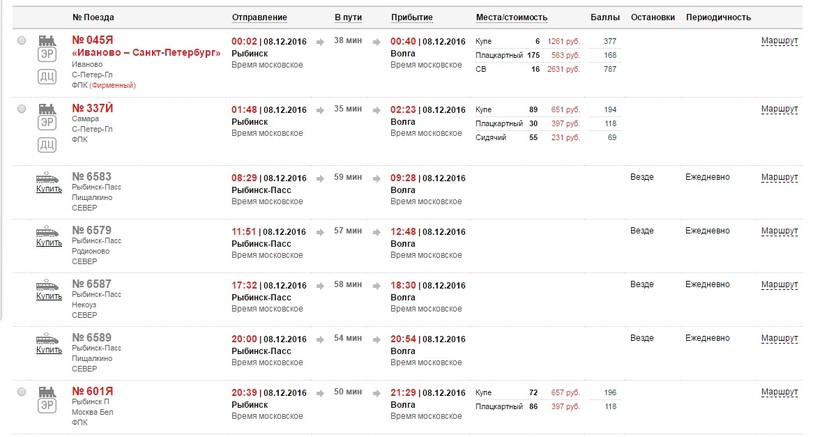Sort by Места/стоимость column header

pos(511,18)
